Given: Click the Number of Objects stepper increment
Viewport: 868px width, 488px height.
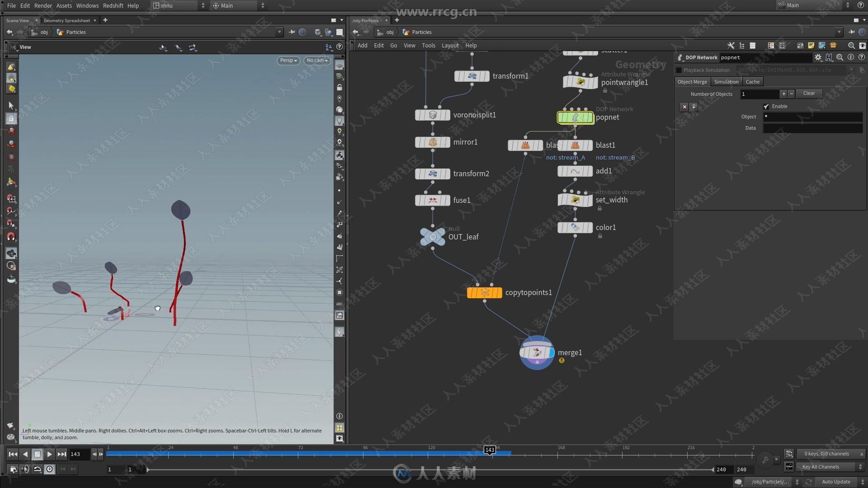Looking at the screenshot, I should 783,93.
